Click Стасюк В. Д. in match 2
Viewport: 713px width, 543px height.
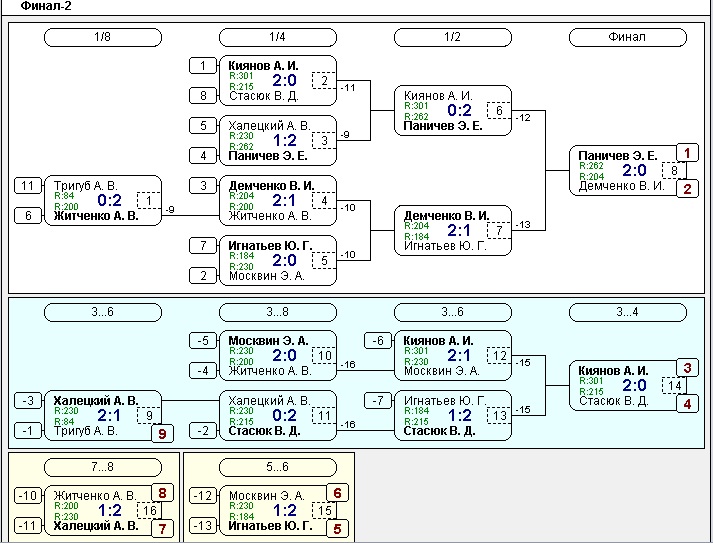[x=264, y=96]
